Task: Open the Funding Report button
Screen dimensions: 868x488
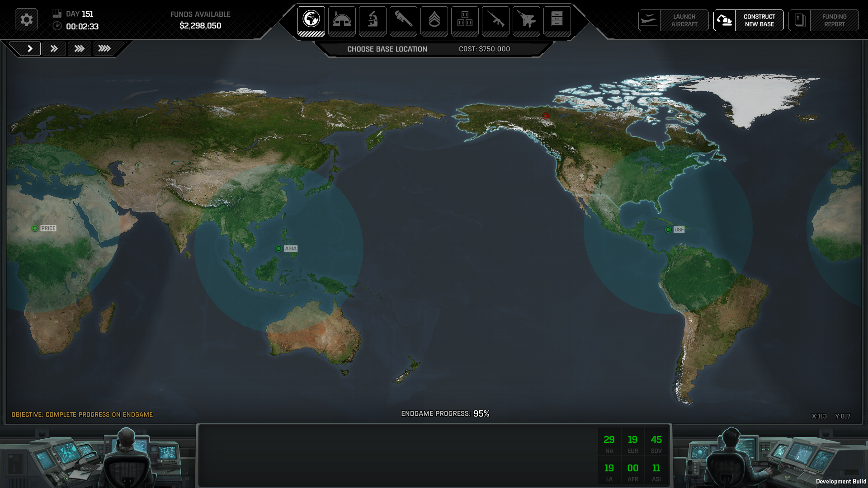Action: (824, 20)
